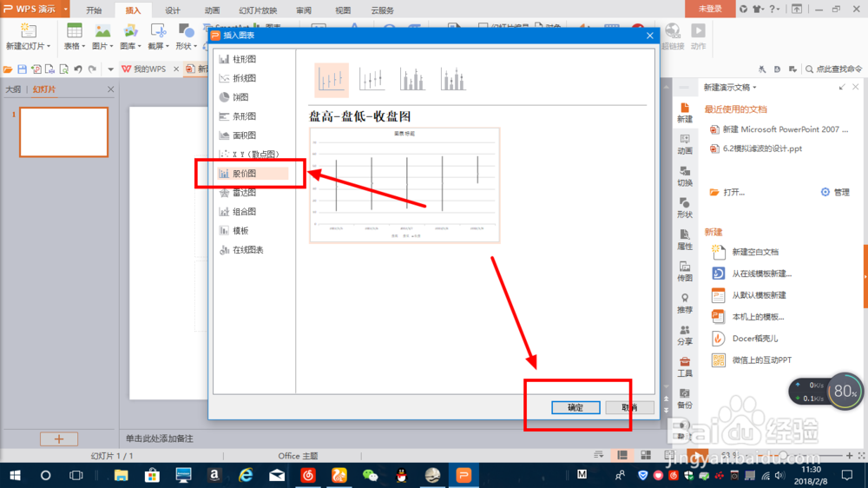Open the 云服务 ribbon tab
The height and width of the screenshot is (488, 868).
click(x=383, y=10)
